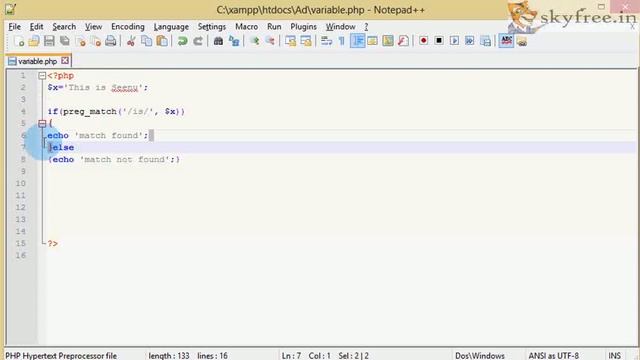Print the document with printer icon
This screenshot has height=360, width=640.
(x=111, y=41)
